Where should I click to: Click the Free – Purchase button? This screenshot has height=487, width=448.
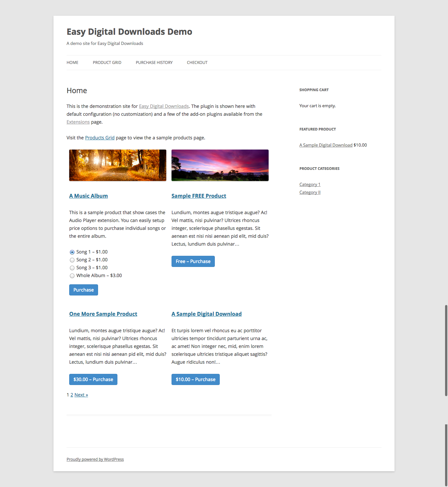click(x=193, y=261)
